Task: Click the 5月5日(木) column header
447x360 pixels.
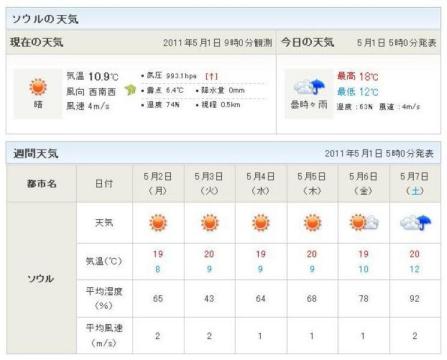Action: (x=312, y=183)
